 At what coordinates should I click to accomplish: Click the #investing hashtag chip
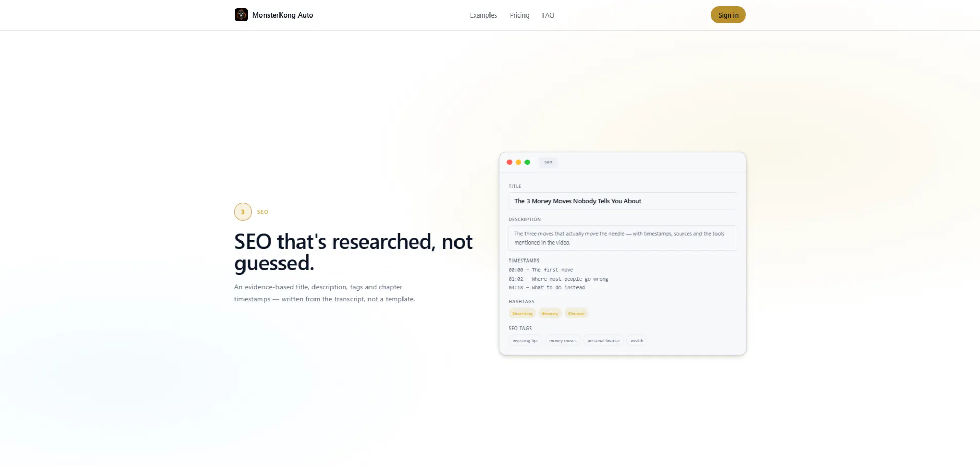point(522,313)
